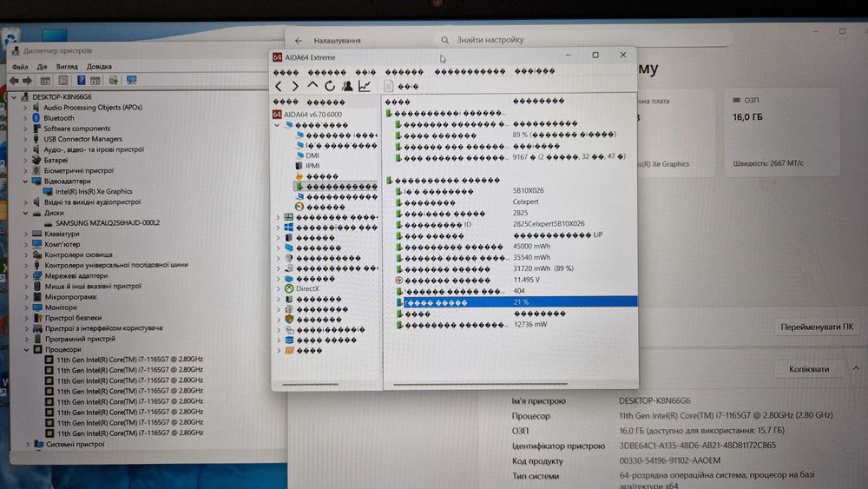Select Пристрої безпеки item

[x=74, y=318]
